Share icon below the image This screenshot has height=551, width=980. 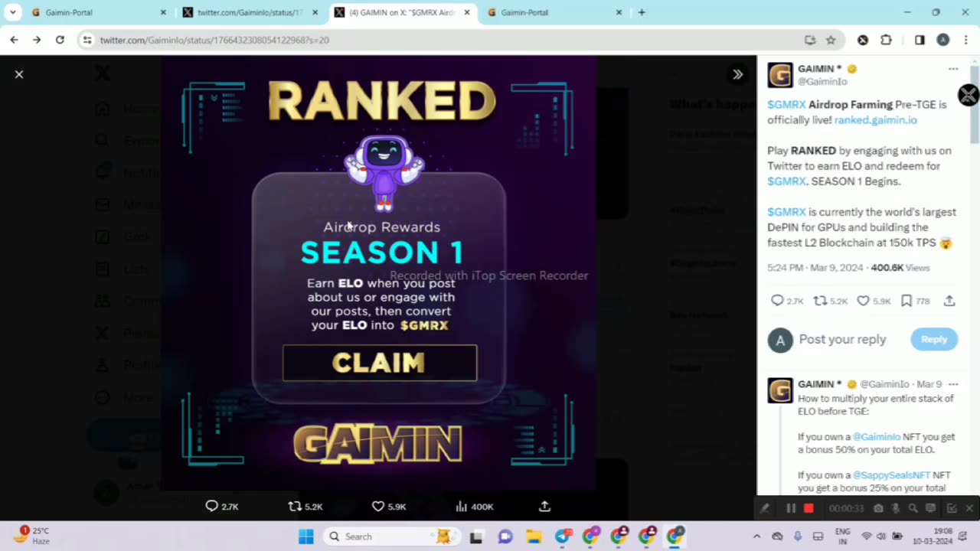coord(544,506)
